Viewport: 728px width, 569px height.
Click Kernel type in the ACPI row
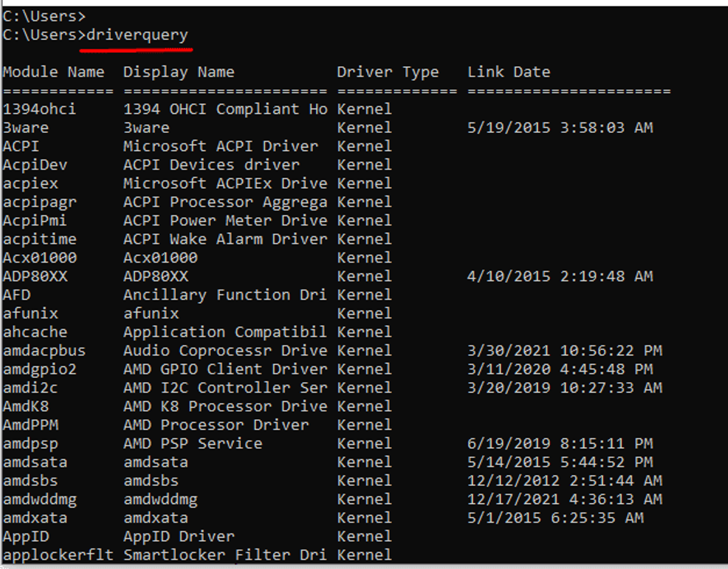coord(365,146)
